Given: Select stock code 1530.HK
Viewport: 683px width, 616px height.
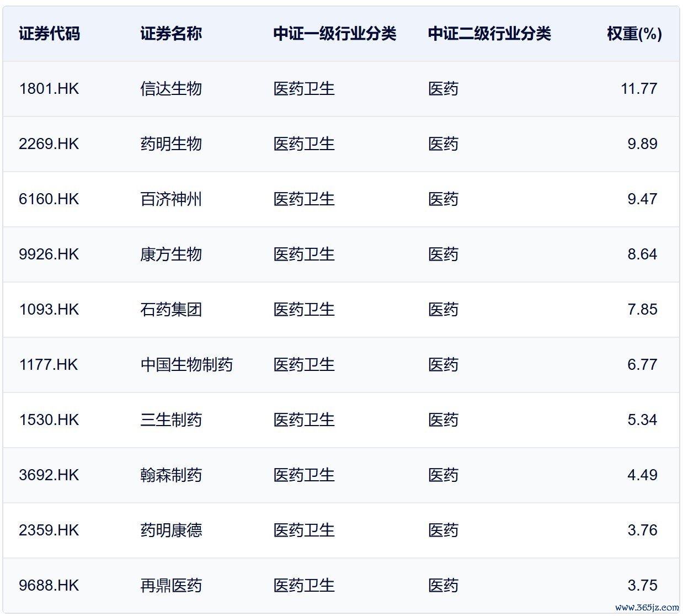Looking at the screenshot, I should pyautogui.click(x=49, y=420).
